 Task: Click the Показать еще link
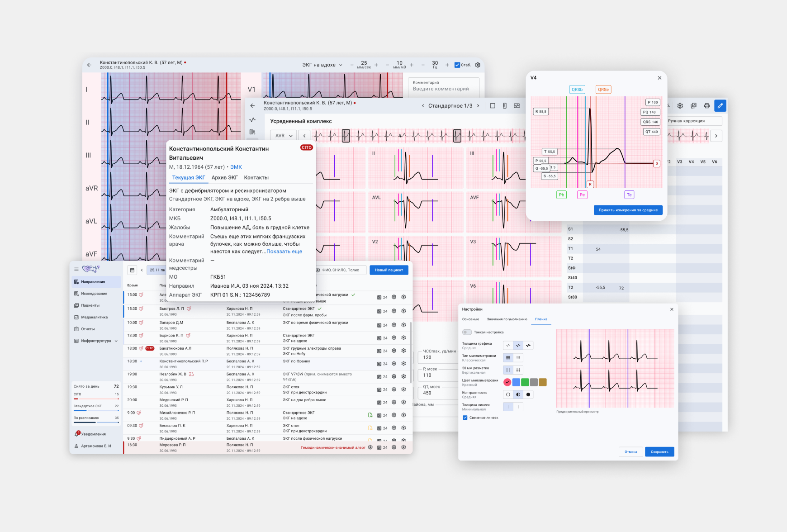(284, 252)
